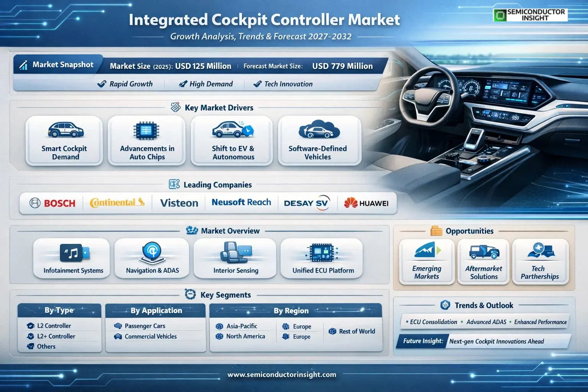Click the Tech Partherships card label
Screen dimensions: 588x392
(x=540, y=273)
